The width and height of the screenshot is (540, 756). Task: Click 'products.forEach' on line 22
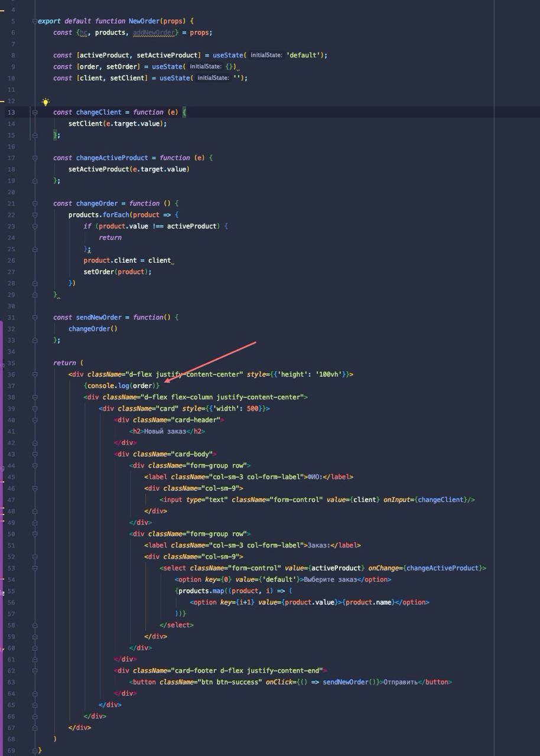click(x=98, y=215)
